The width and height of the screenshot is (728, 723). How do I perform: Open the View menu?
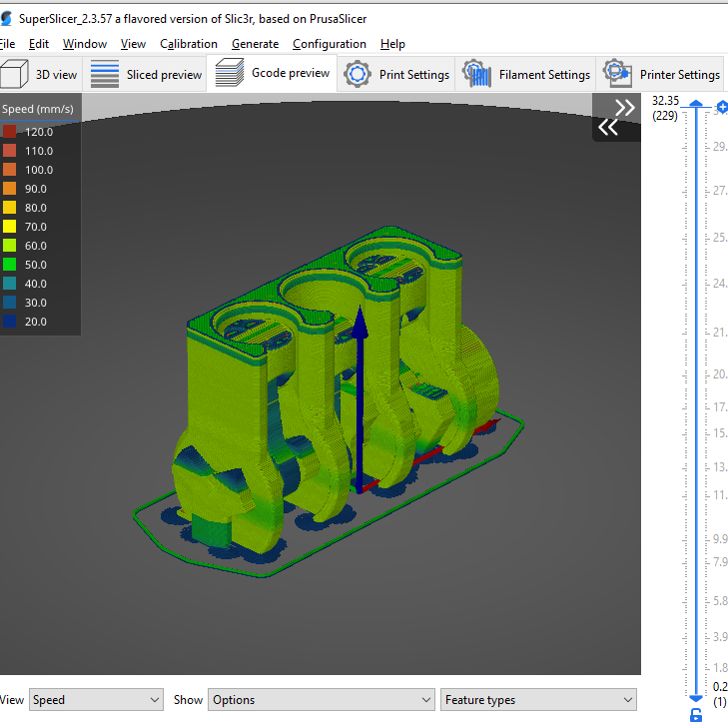click(133, 44)
